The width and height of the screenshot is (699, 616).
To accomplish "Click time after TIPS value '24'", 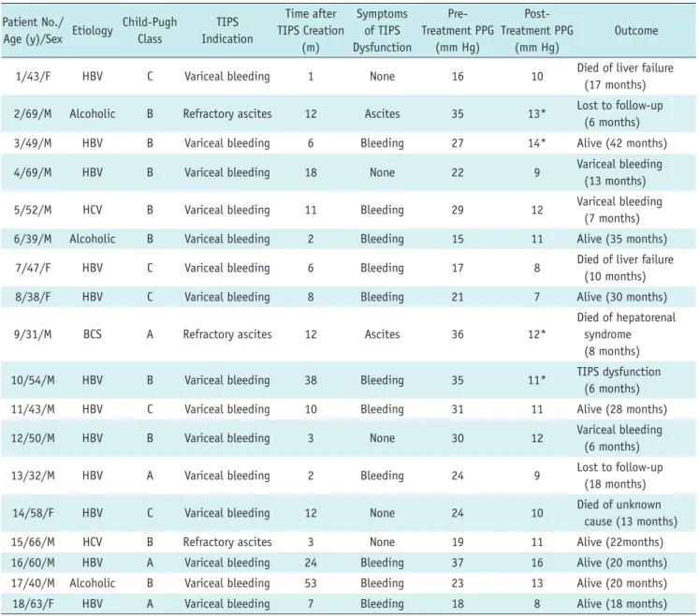I will click(311, 563).
